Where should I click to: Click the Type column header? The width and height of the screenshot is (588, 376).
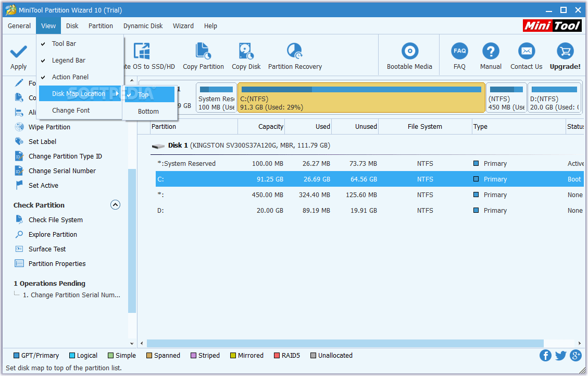(519, 127)
